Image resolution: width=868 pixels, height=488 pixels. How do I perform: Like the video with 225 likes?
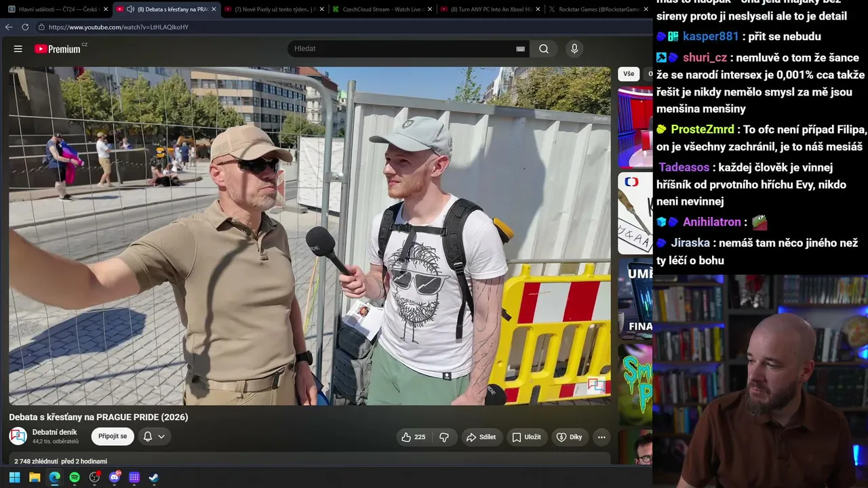pos(414,437)
